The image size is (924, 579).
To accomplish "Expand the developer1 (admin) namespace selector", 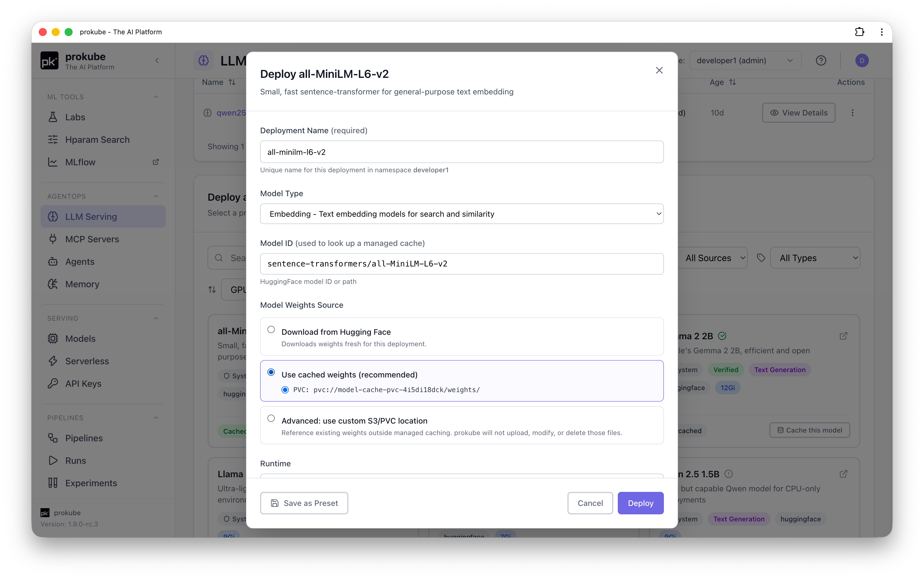I will [x=745, y=60].
